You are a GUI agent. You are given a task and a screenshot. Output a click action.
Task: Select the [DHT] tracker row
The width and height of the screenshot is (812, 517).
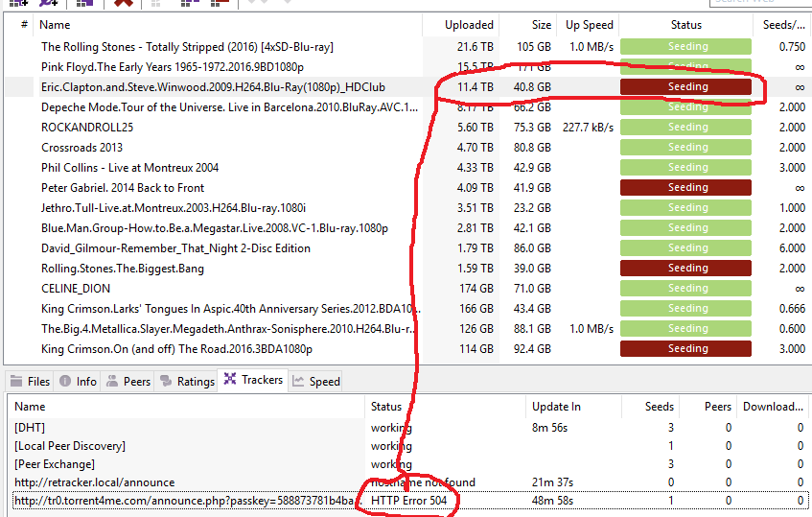point(408,428)
